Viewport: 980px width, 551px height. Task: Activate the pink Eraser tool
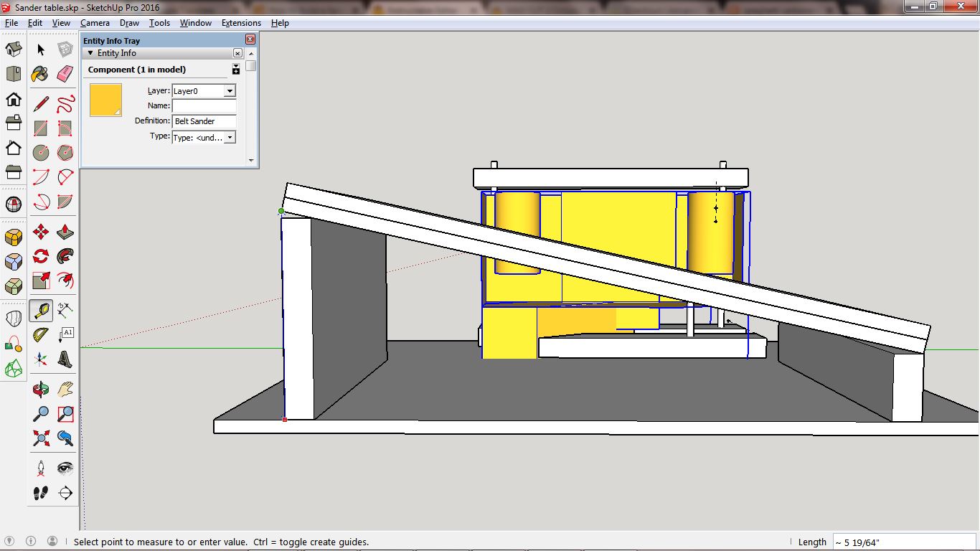(65, 74)
